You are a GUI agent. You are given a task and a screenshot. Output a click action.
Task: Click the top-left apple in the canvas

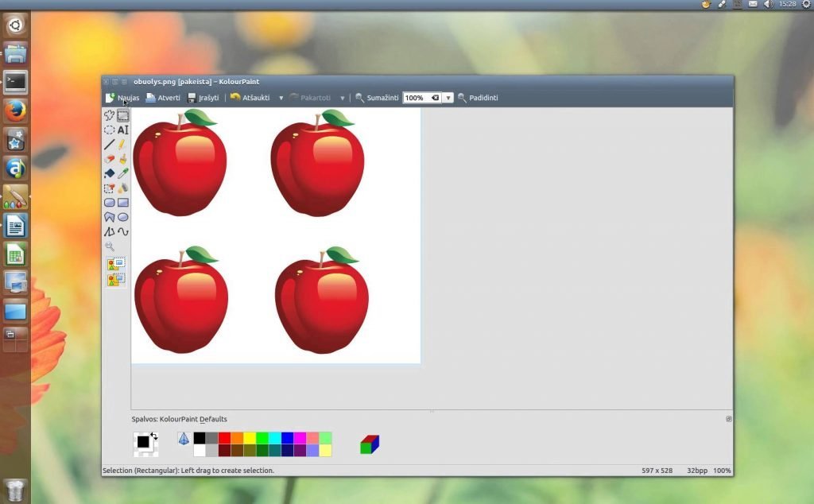(x=180, y=162)
